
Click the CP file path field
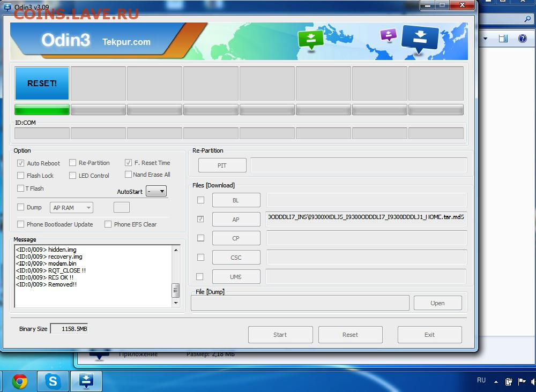tap(367, 238)
